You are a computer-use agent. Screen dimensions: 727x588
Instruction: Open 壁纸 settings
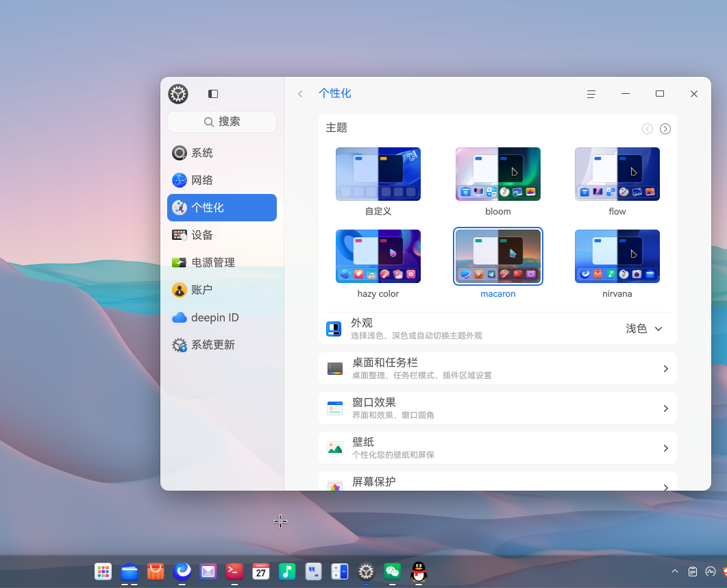(x=497, y=448)
